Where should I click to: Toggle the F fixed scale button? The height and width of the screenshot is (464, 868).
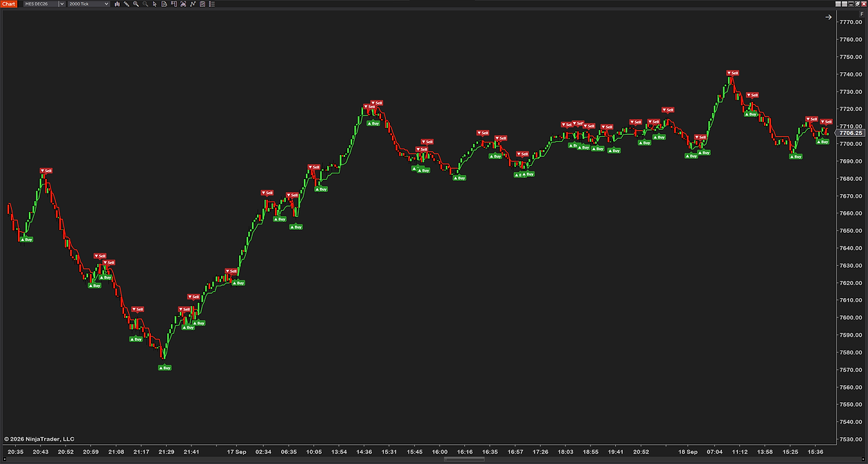click(862, 14)
